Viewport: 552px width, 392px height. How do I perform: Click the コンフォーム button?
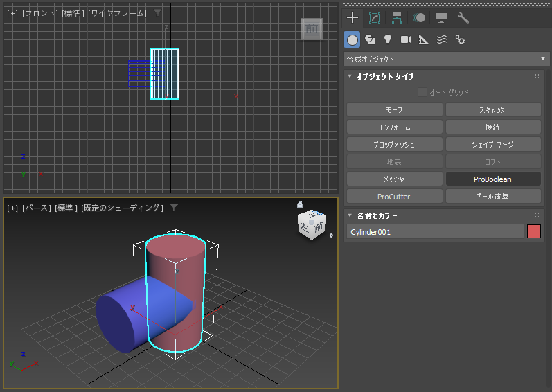(394, 127)
